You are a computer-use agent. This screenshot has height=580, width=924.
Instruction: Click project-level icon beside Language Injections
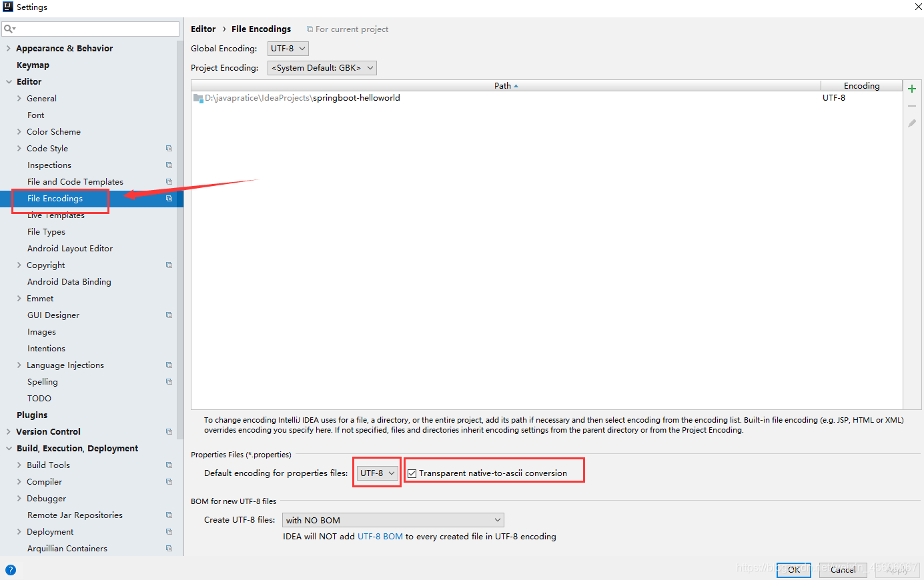(x=169, y=365)
